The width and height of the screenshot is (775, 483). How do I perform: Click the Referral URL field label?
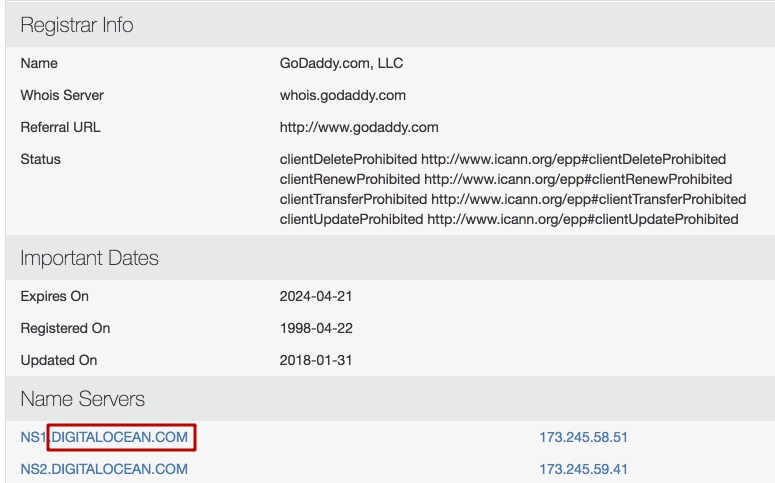tap(60, 127)
